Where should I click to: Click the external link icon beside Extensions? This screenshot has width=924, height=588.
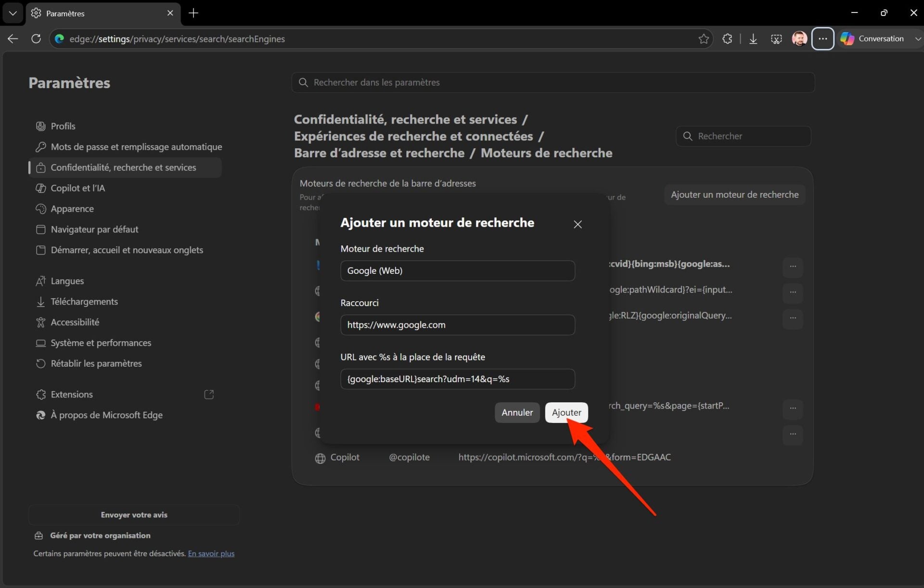pyautogui.click(x=209, y=395)
